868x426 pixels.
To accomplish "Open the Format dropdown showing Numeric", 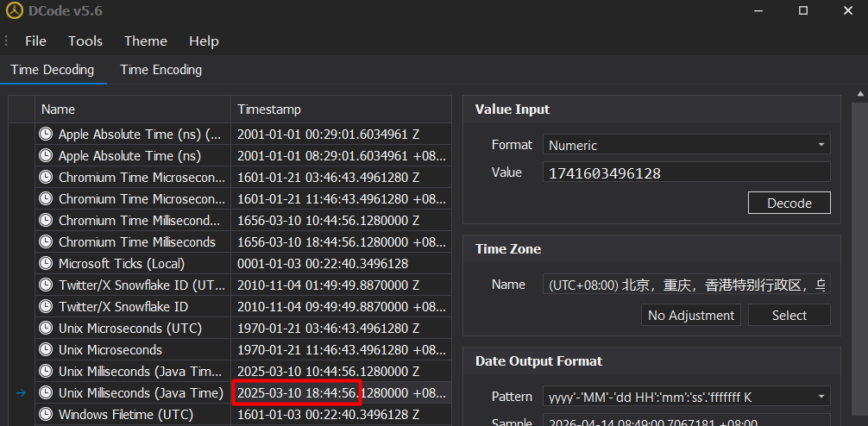I will (686, 145).
